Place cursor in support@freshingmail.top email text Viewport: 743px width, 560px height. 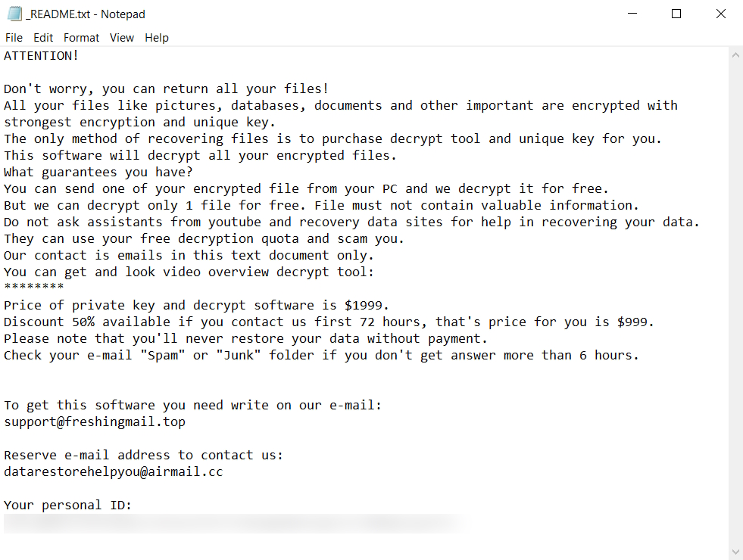click(x=95, y=422)
